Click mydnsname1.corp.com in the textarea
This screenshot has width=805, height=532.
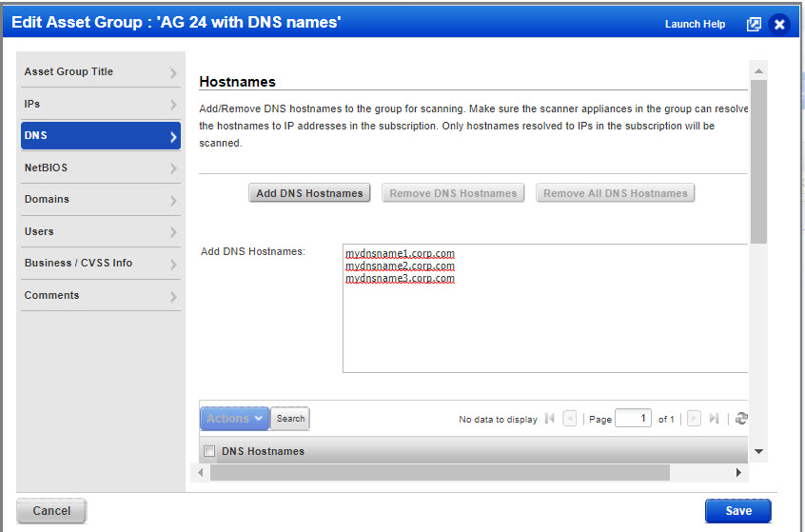click(x=400, y=254)
